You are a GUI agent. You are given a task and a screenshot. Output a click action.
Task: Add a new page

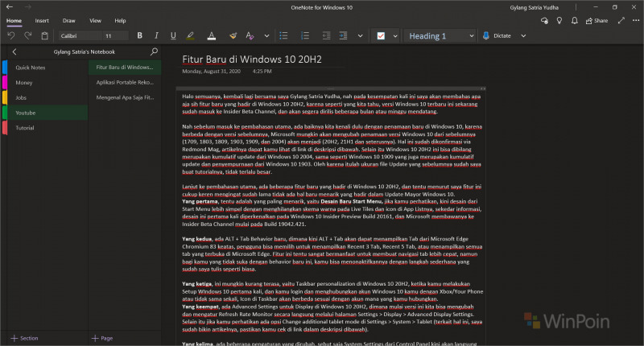(102, 338)
